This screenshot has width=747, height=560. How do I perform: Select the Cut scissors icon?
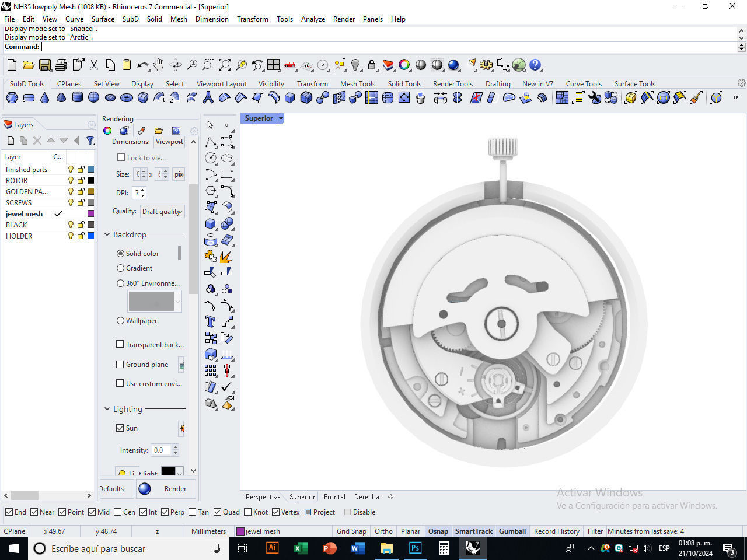point(94,65)
